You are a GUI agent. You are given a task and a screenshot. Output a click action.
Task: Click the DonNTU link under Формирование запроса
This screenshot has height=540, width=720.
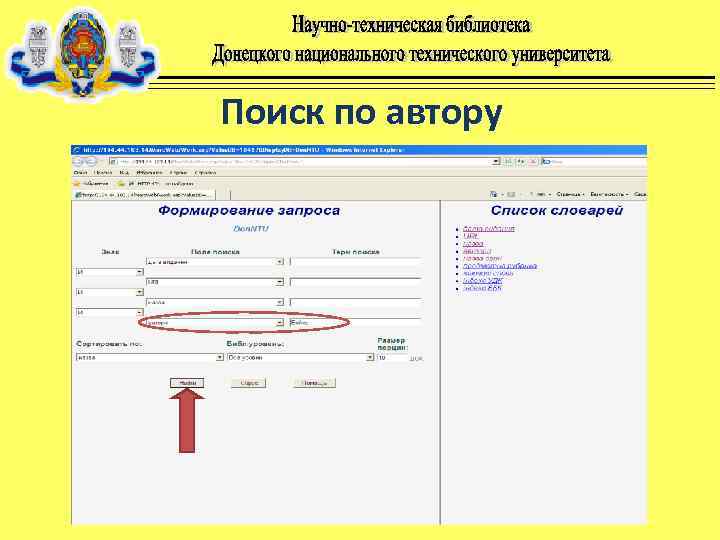(x=251, y=229)
